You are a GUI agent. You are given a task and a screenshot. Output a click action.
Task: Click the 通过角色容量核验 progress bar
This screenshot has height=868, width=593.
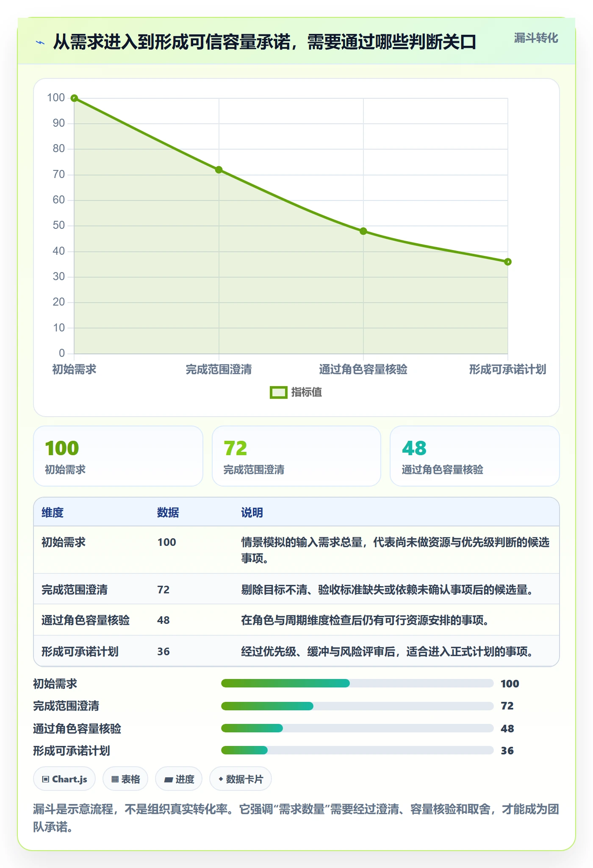(x=357, y=728)
